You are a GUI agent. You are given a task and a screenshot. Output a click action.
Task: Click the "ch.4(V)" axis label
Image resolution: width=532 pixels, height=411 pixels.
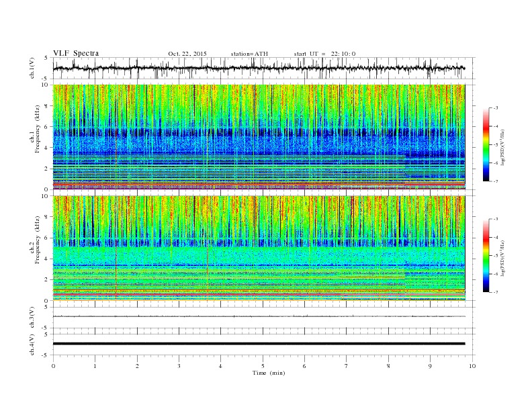click(32, 345)
